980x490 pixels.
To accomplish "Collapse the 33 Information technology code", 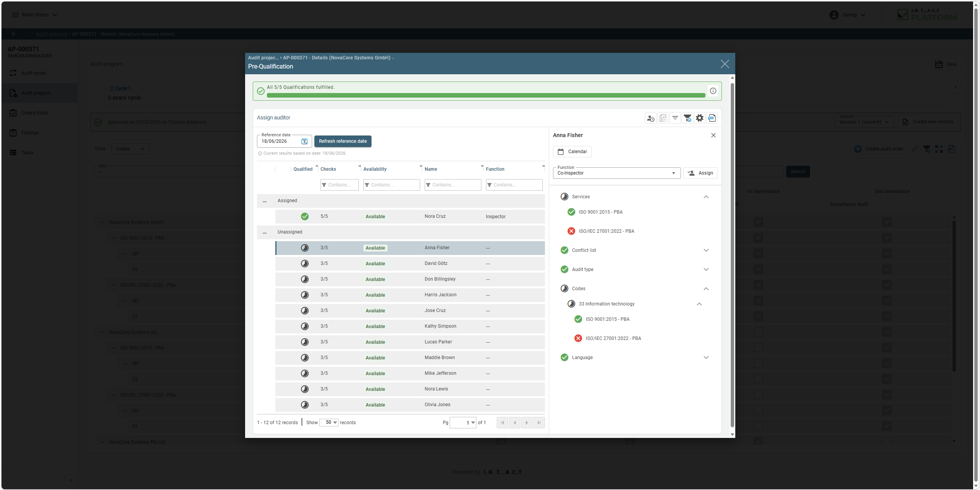I will [x=699, y=304].
